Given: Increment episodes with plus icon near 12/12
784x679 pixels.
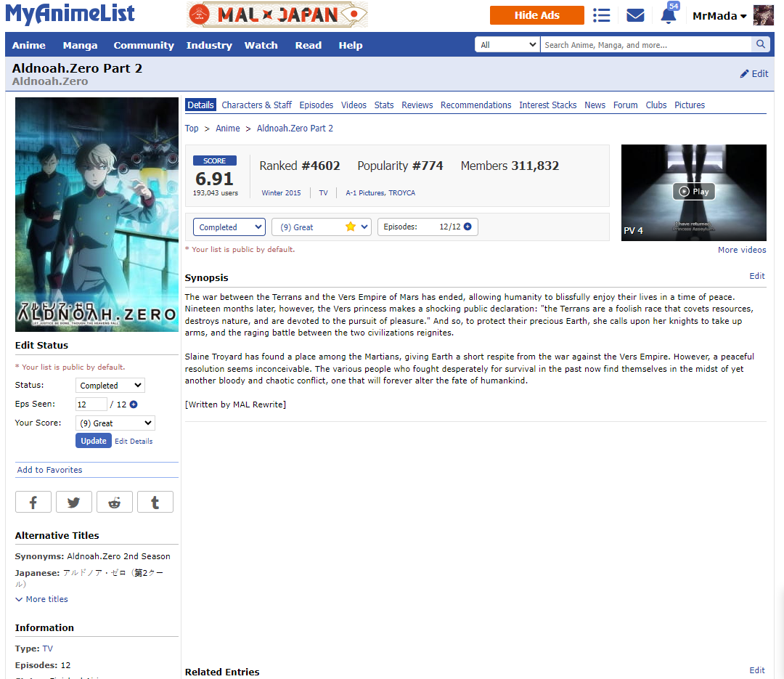Looking at the screenshot, I should 467,227.
